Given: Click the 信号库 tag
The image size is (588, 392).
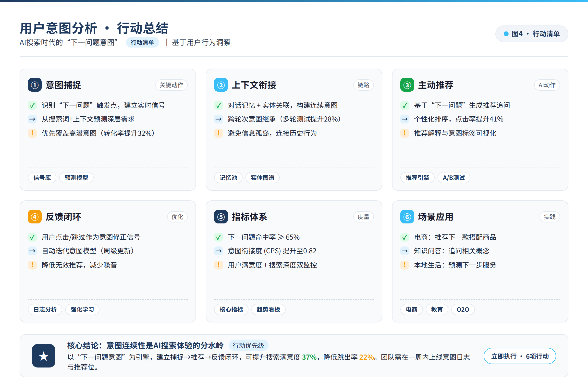Looking at the screenshot, I should coord(42,177).
